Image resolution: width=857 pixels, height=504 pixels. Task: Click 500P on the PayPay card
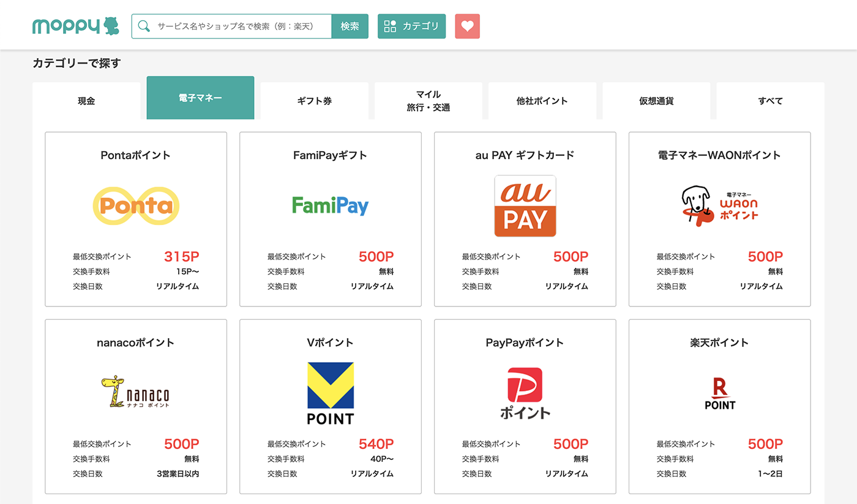(x=571, y=444)
